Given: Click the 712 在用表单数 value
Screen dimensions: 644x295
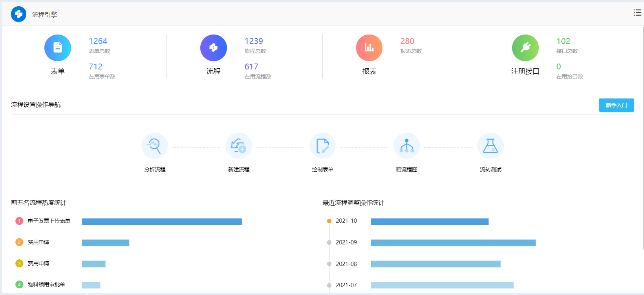Looking at the screenshot, I should click(x=96, y=67).
